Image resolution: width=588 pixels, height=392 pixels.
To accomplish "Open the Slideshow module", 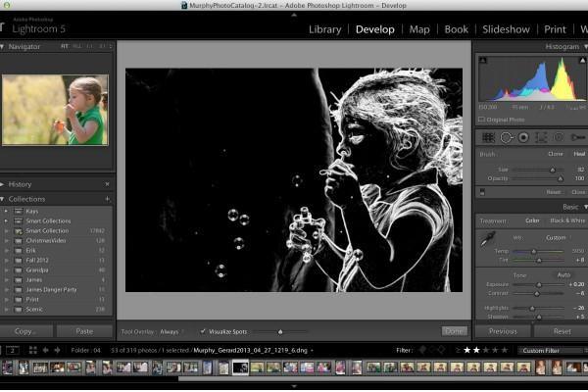I will (506, 29).
